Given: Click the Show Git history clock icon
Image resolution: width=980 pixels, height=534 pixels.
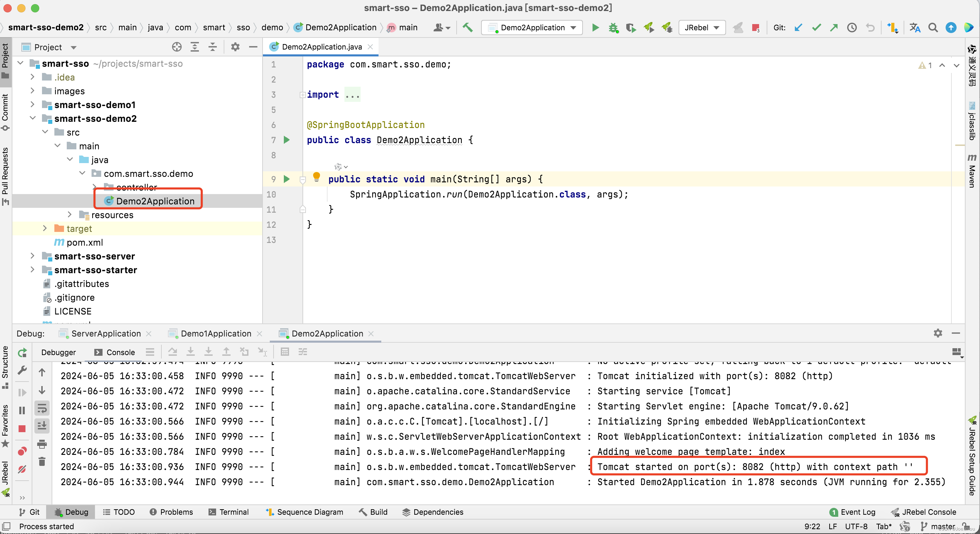Looking at the screenshot, I should coord(852,28).
